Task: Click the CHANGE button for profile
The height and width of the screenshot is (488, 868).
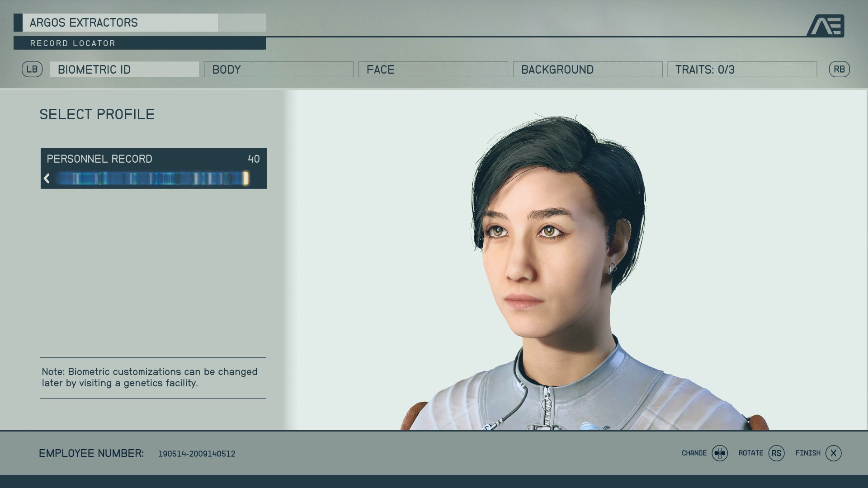Action: coord(720,453)
